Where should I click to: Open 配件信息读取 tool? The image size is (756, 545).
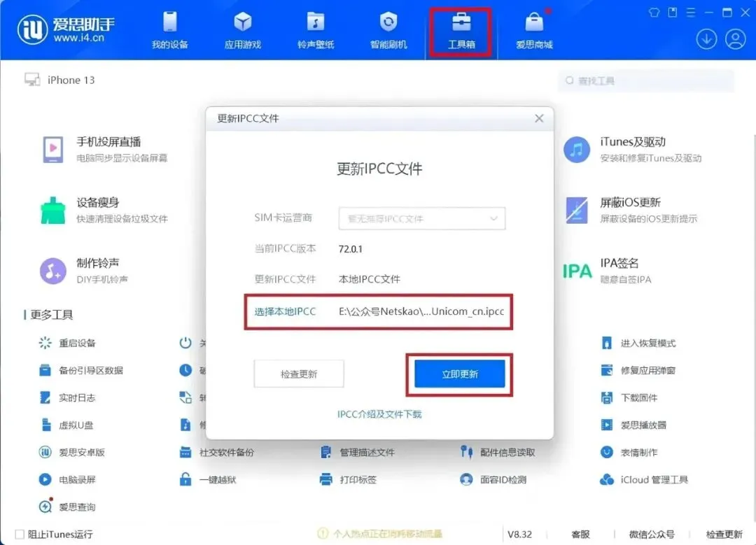(498, 452)
